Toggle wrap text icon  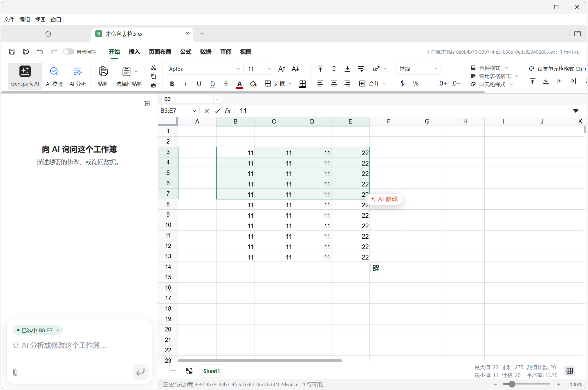click(361, 69)
